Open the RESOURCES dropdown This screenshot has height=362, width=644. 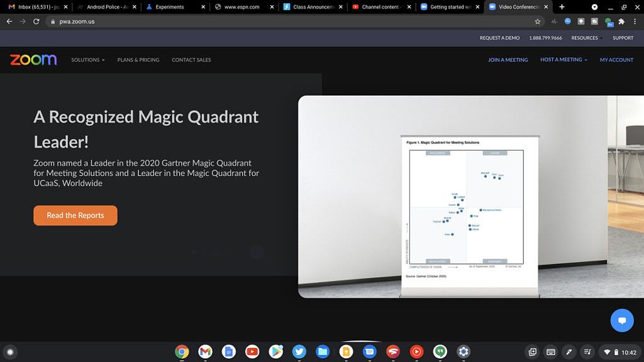coord(585,38)
